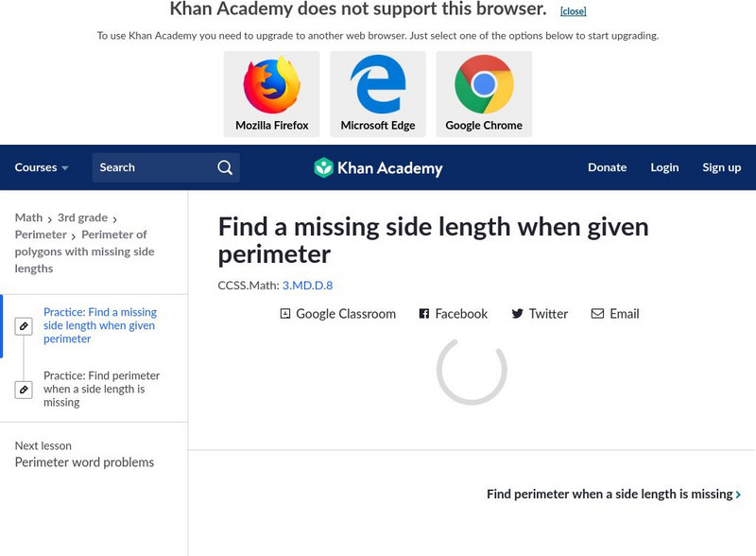
Task: Click the Mozilla Firefox browser icon
Action: [271, 85]
